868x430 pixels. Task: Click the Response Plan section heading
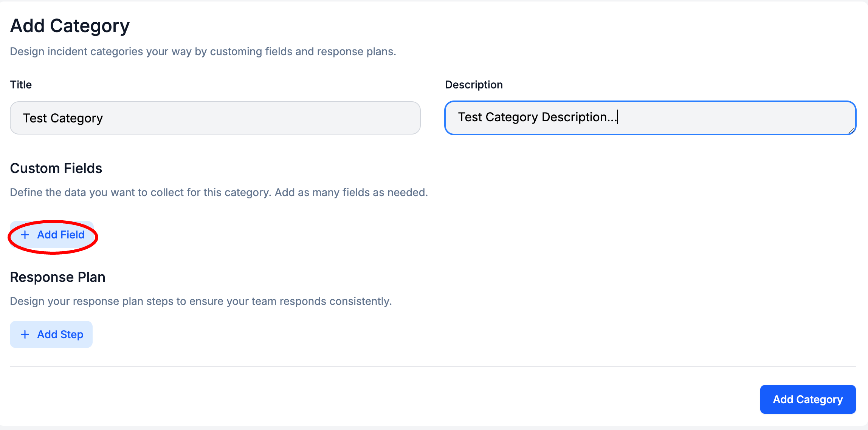(x=57, y=277)
